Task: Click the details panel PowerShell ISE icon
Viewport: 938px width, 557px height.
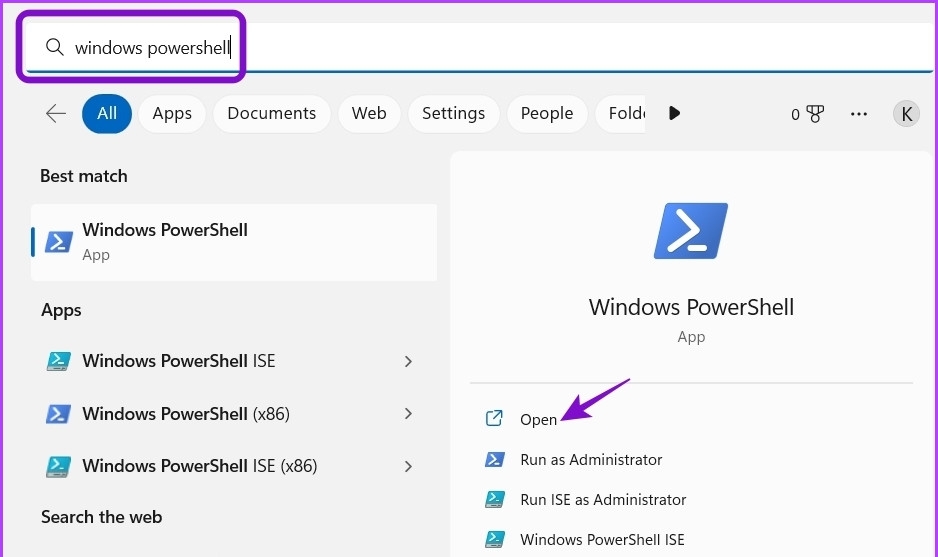Action: 495,540
